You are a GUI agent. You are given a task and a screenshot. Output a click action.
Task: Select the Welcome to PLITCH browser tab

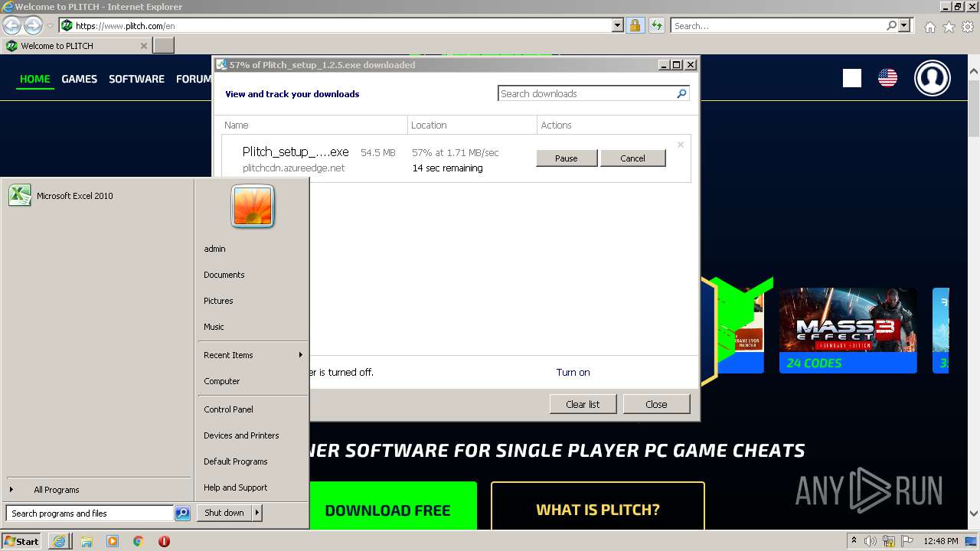point(75,46)
